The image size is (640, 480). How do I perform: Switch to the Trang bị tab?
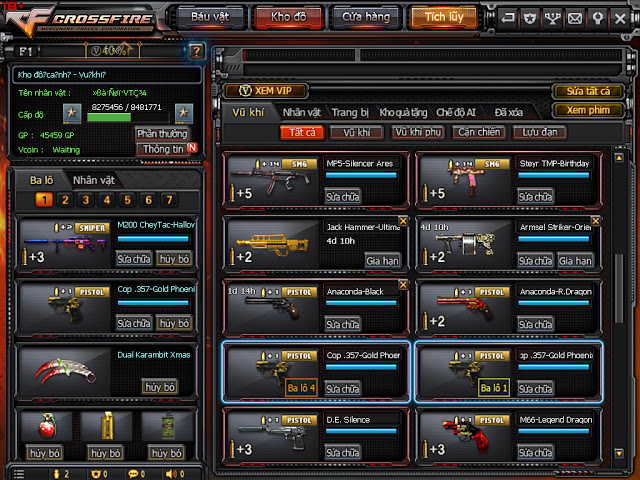(350, 112)
